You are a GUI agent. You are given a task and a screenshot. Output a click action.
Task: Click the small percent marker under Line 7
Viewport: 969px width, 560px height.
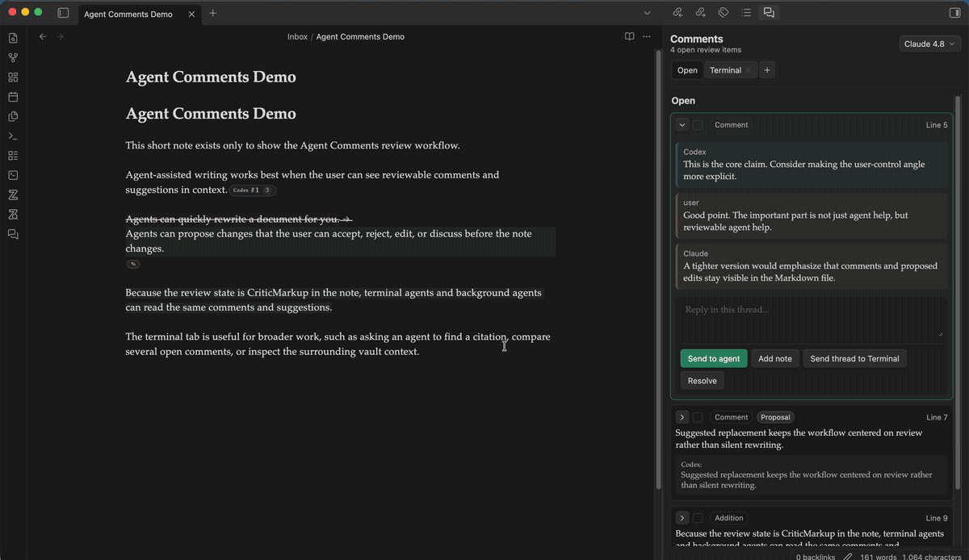coord(133,264)
